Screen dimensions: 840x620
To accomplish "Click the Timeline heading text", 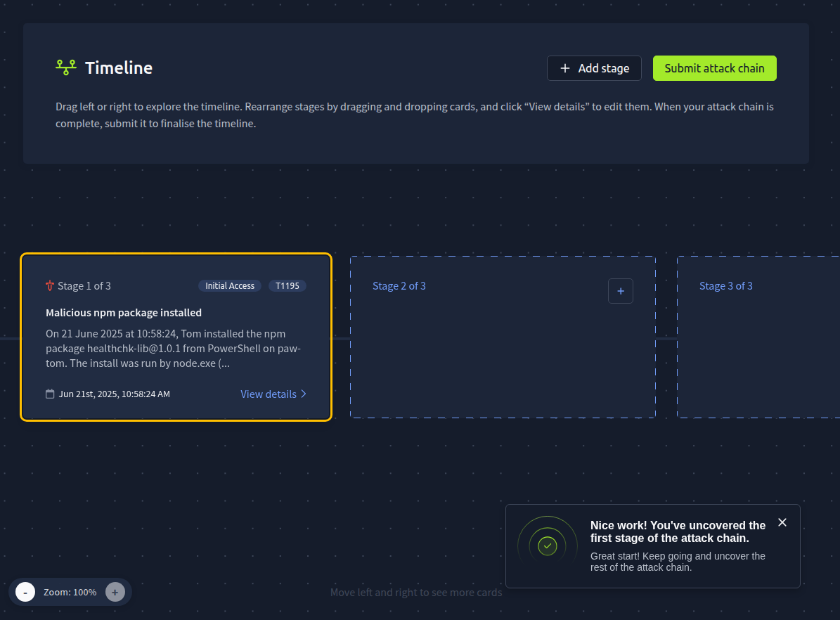I will (119, 67).
